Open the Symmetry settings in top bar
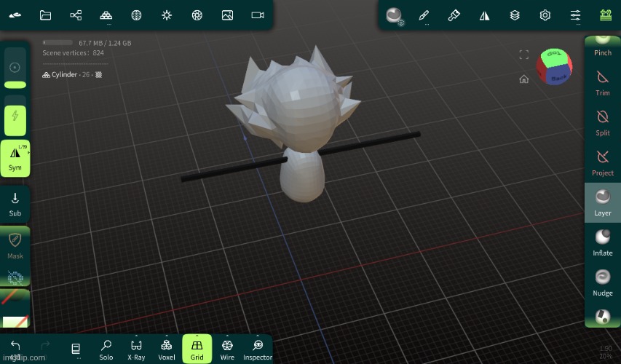The image size is (621, 364). pyautogui.click(x=484, y=15)
